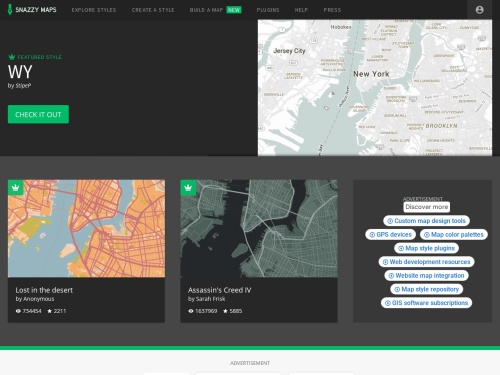Click Custom map design tools ad link
The image size is (500, 375).
426,221
